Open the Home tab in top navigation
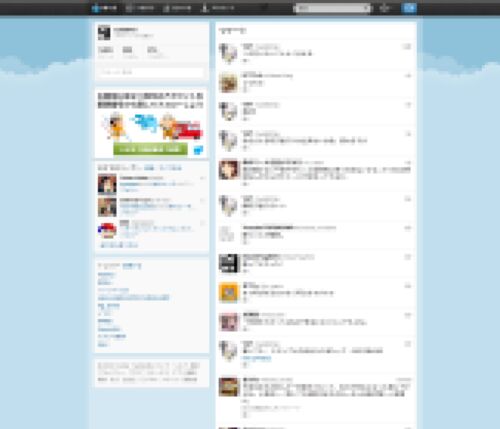Image resolution: width=500 pixels, height=429 pixels. tap(104, 8)
